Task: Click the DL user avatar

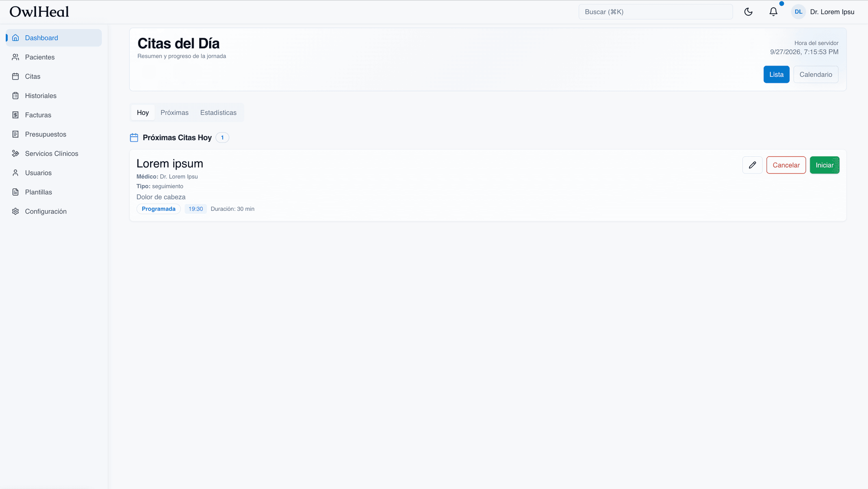Action: [799, 12]
